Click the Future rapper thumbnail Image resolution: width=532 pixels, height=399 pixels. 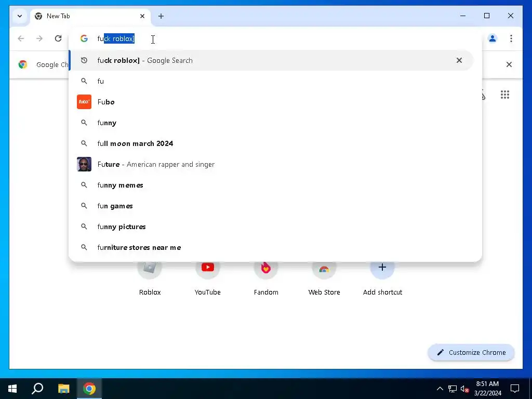(84, 164)
